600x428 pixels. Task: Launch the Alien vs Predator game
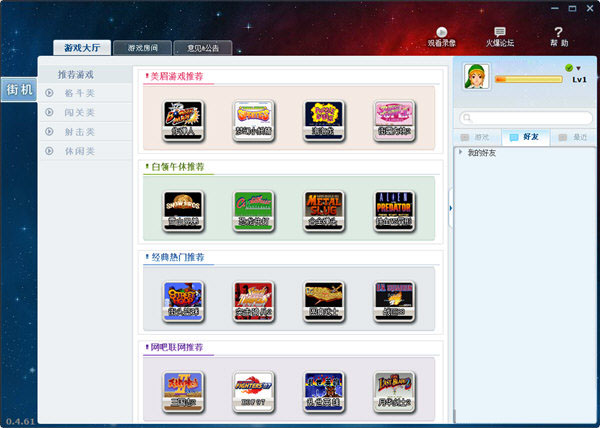pos(394,211)
